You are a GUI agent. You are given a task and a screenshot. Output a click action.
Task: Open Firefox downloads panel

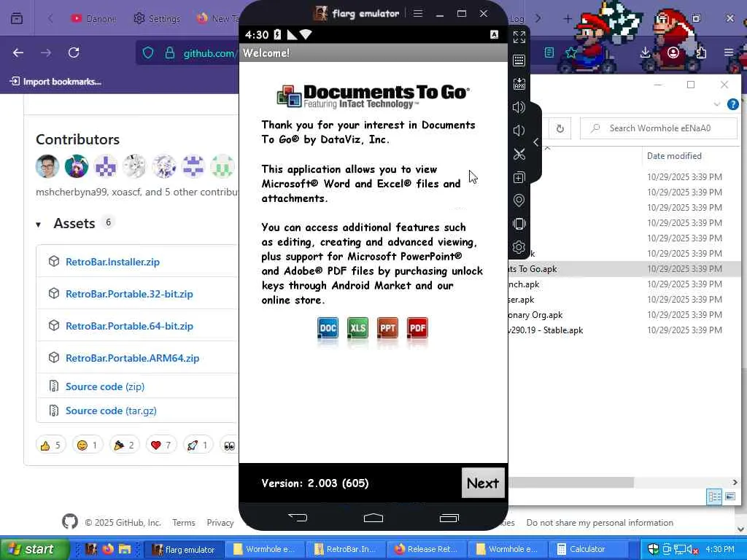645,52
